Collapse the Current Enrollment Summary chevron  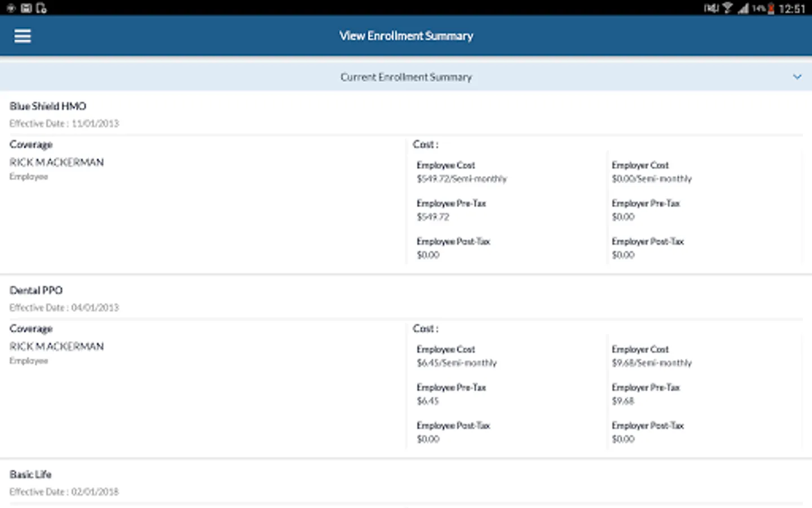click(797, 77)
